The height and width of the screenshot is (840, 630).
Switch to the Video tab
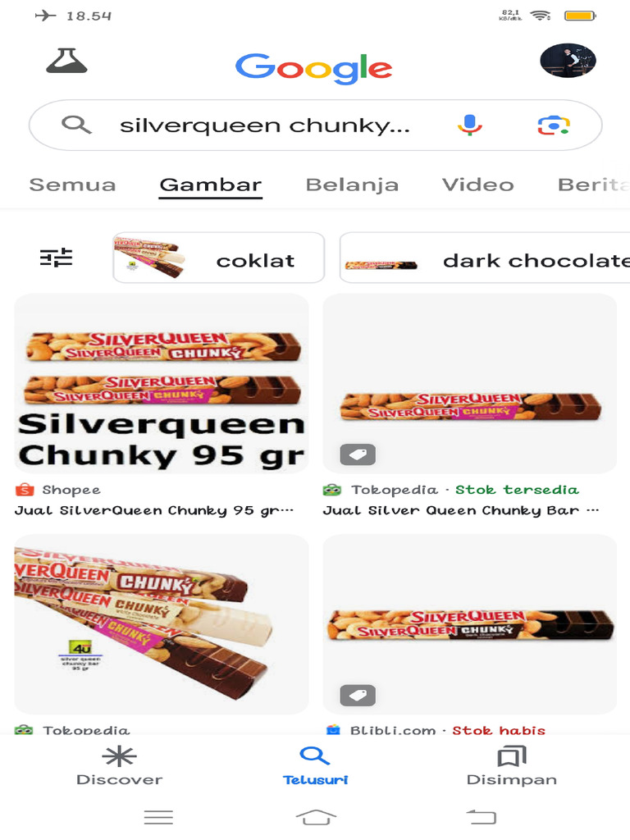point(478,185)
